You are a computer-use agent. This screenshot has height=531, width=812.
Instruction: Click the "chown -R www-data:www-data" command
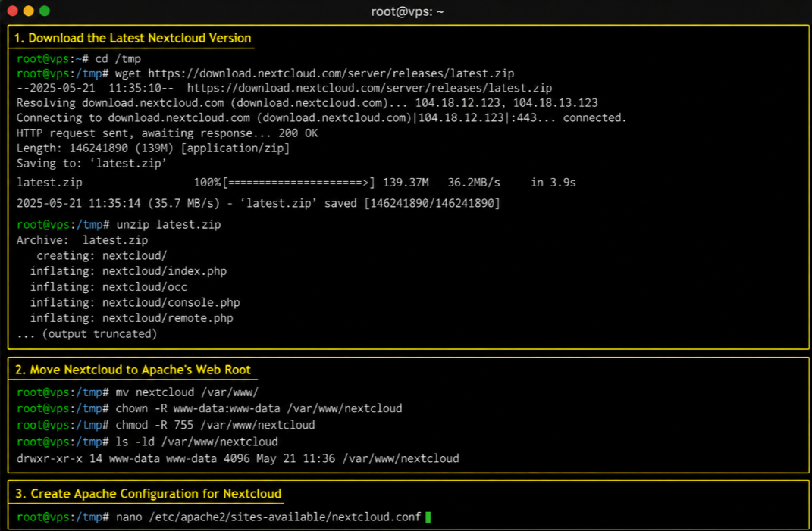[198, 408]
